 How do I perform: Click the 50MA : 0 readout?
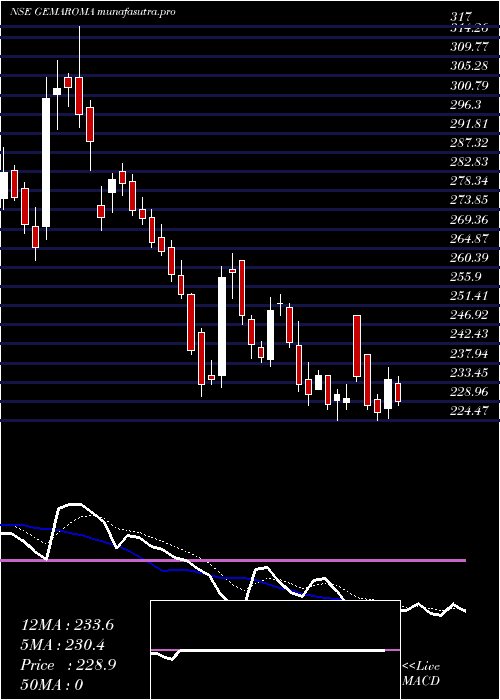[x=52, y=685]
